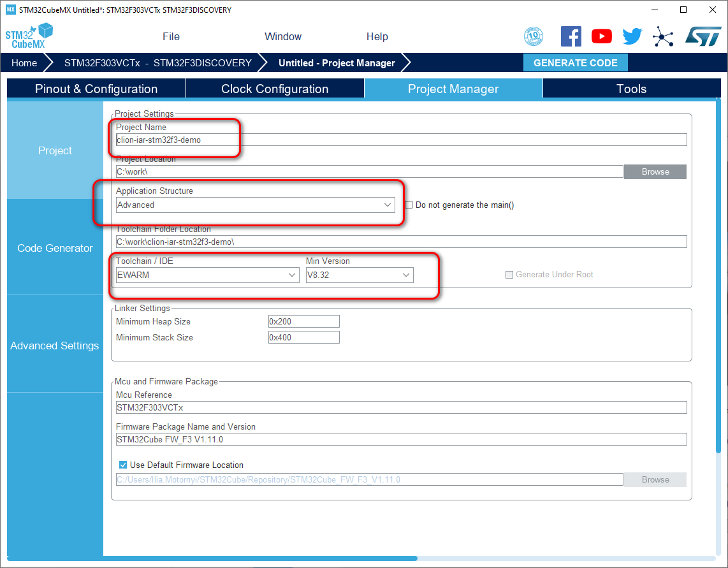
Task: Click the Minimum Stack Size field
Action: tap(303, 338)
